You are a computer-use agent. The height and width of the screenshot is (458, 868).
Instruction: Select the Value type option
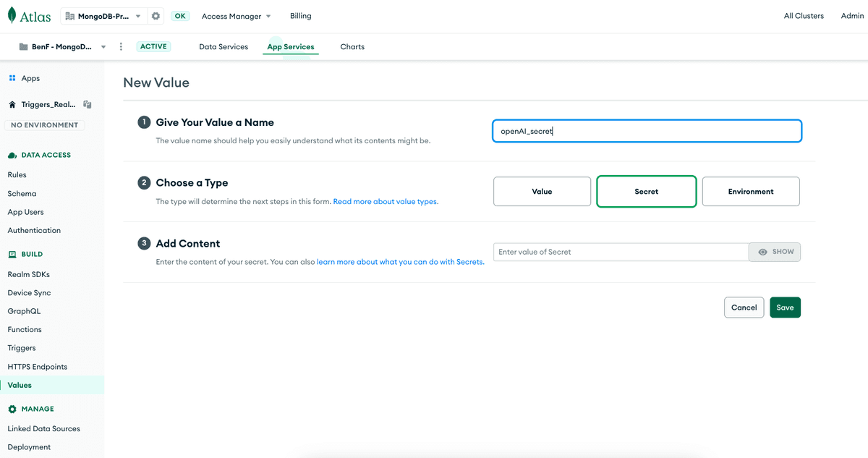click(x=542, y=192)
